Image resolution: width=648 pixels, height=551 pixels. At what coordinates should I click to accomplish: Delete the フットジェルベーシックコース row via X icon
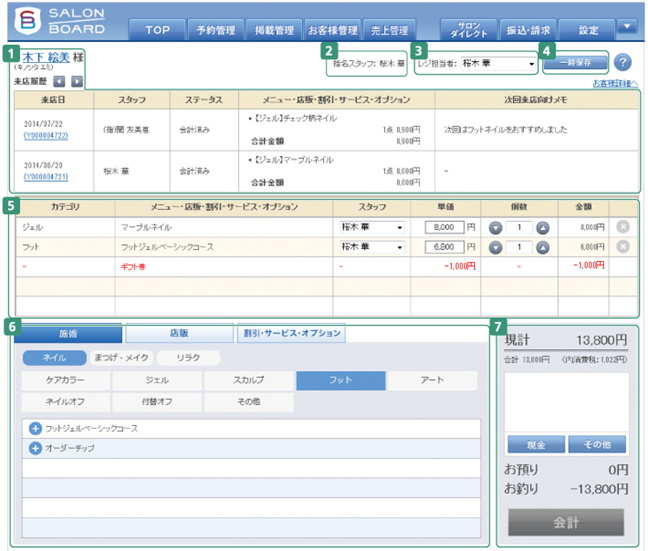pos(624,246)
